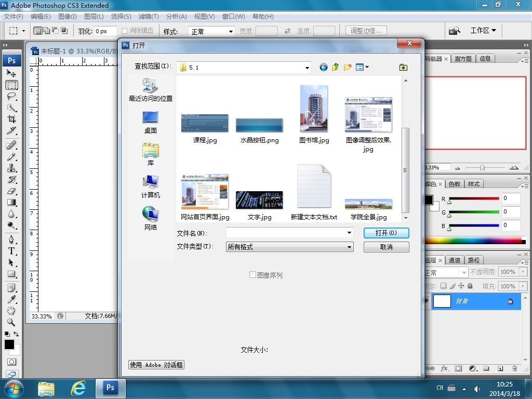Open 最近访问的位置 in sidebar
The height and width of the screenshot is (399, 532).
click(x=150, y=90)
